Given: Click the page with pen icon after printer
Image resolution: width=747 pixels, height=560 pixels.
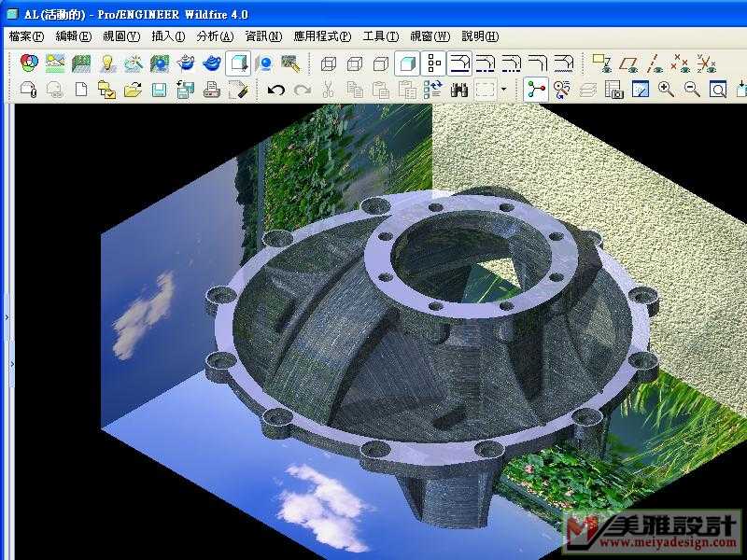Looking at the screenshot, I should (238, 90).
